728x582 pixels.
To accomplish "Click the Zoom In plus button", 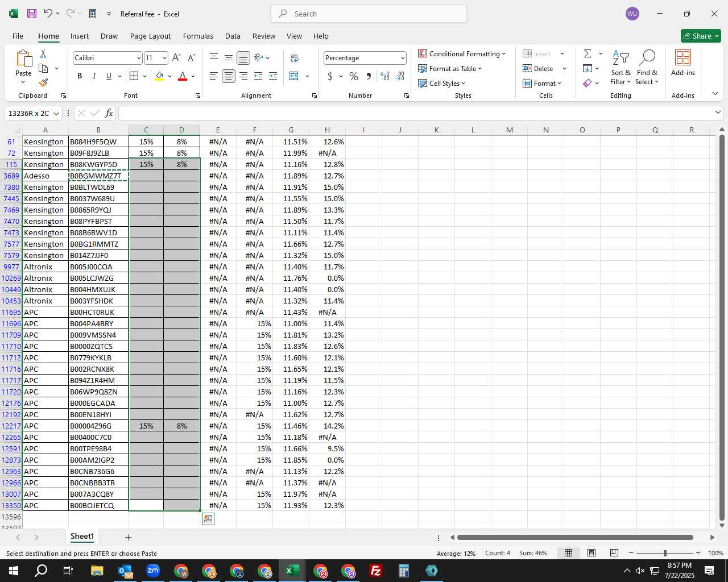I will pos(698,553).
